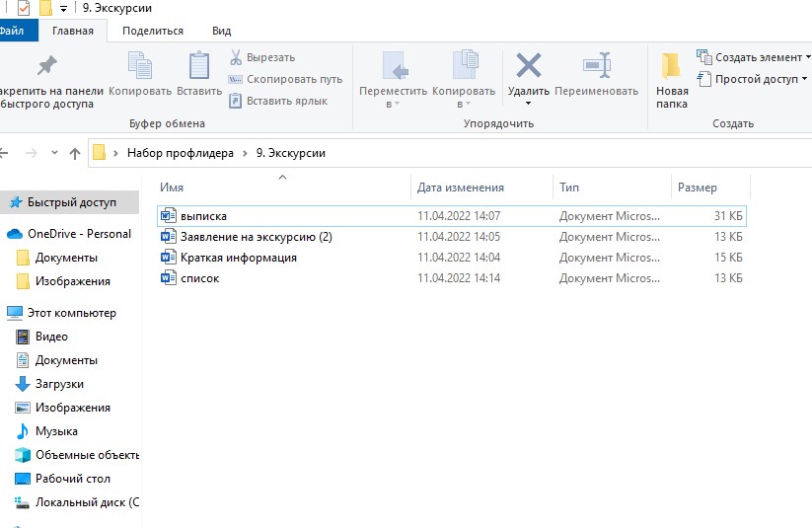Image resolution: width=812 pixels, height=528 pixels.
Task: Switch to the Вид (View) ribbon tab
Action: pyautogui.click(x=222, y=31)
